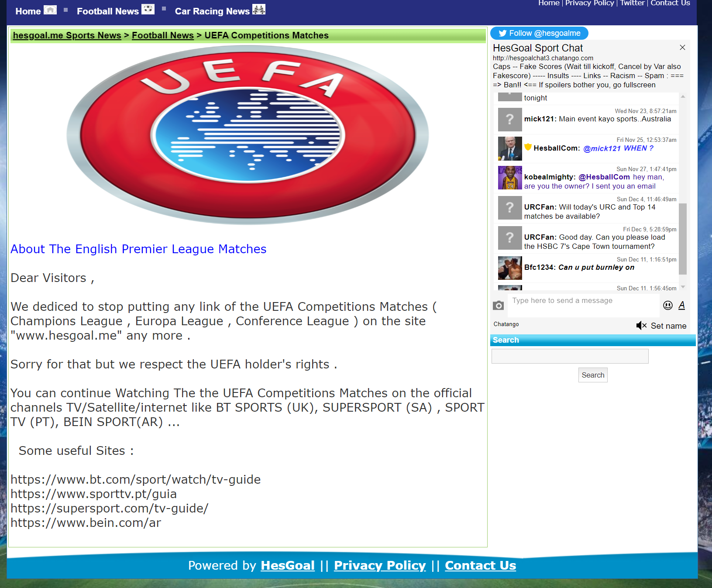Click the 'Main event kayo sports' message
Screen dimensions: 712x588
click(x=615, y=119)
